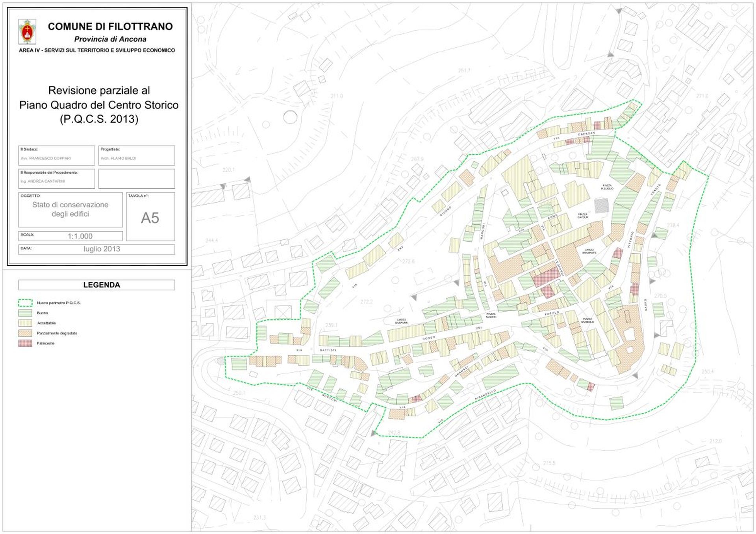
Task: Select the Fatiscente red hatched swatch
Action: [25, 343]
